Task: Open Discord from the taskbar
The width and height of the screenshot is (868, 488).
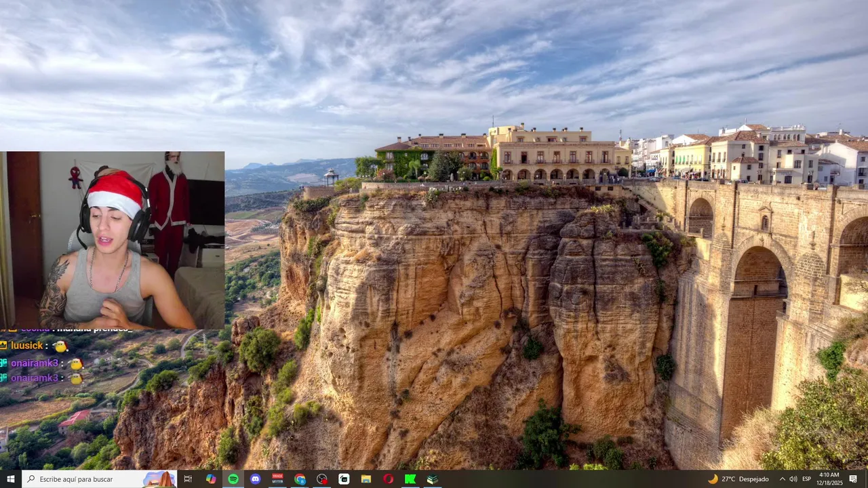Action: tap(256, 479)
